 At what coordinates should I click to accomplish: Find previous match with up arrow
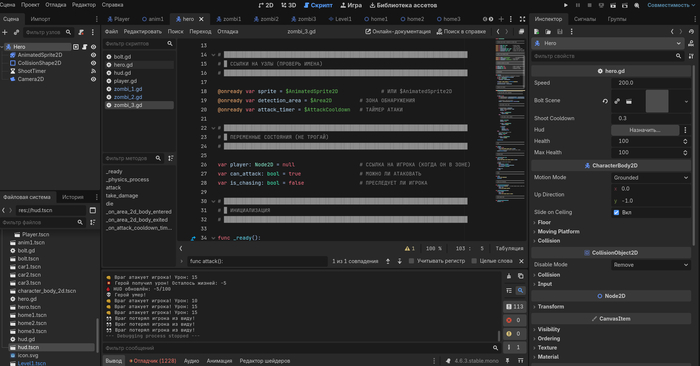[x=388, y=261]
